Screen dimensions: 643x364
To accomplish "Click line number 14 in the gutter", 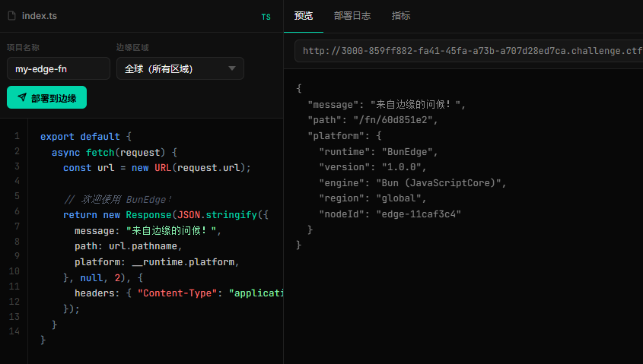I will coord(14,331).
